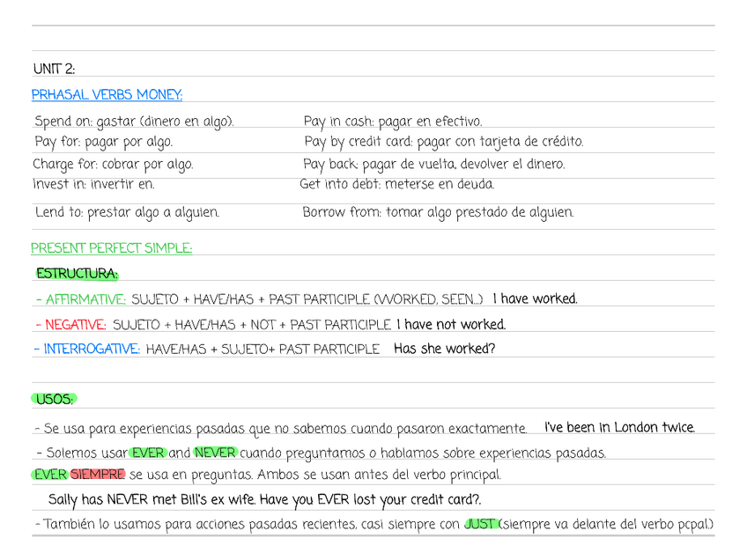The image size is (747, 560).
Task: Click the highlighted USOS heading
Action: 55,400
